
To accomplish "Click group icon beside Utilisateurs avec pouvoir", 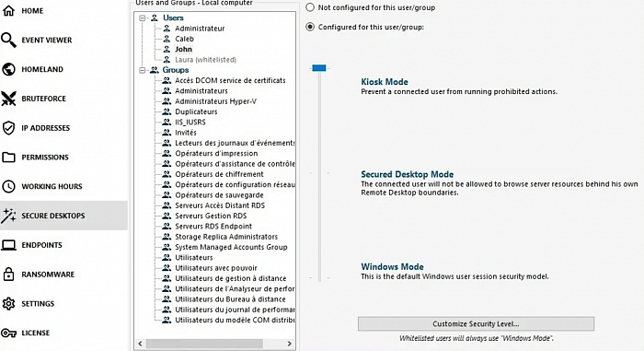I will pyautogui.click(x=167, y=268).
